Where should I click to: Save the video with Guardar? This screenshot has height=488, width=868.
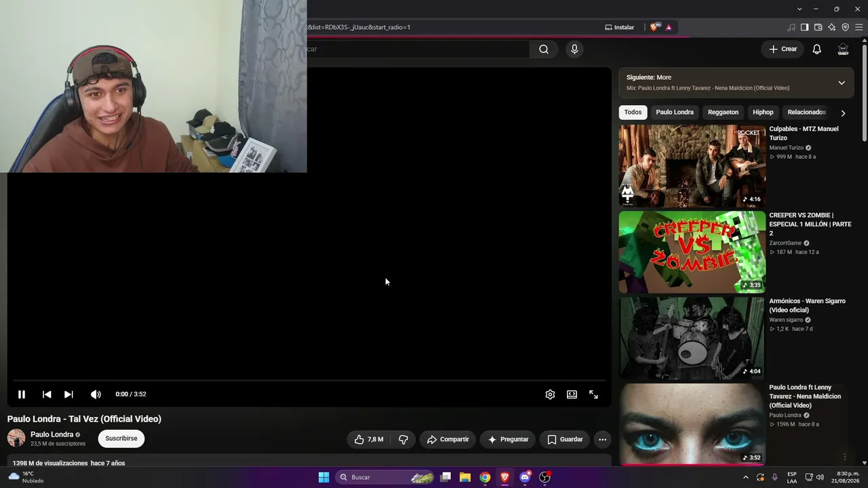[565, 439]
